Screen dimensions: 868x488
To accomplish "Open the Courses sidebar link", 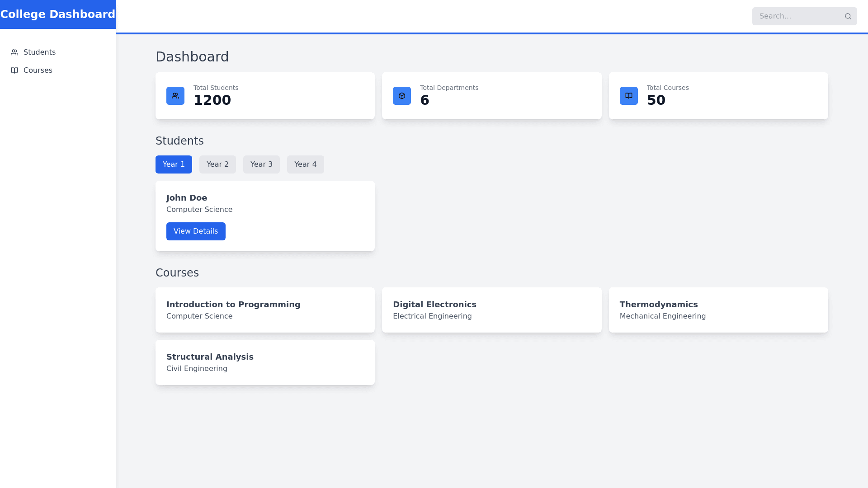I will coord(38,70).
